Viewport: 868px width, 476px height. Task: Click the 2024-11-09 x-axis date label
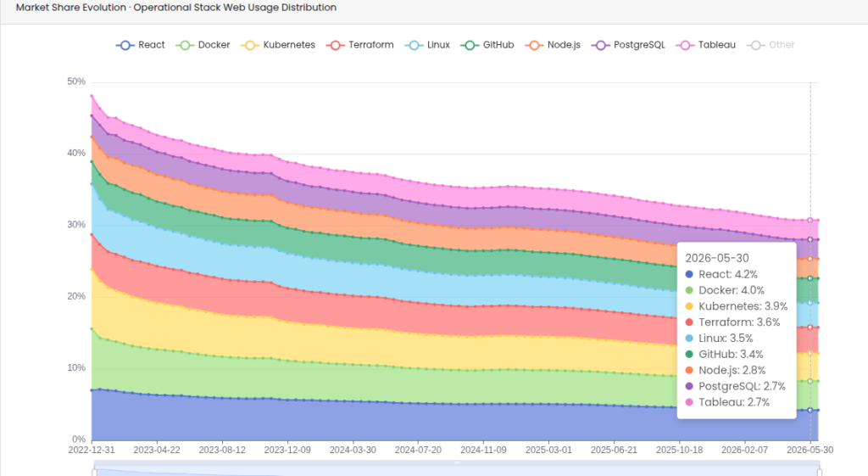[483, 450]
